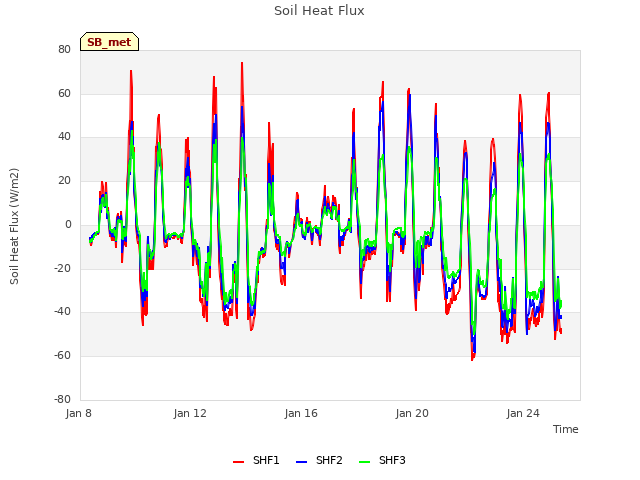The image size is (640, 480).
Task: Click the Jan 20 x-axis tick label
Action: (412, 413)
